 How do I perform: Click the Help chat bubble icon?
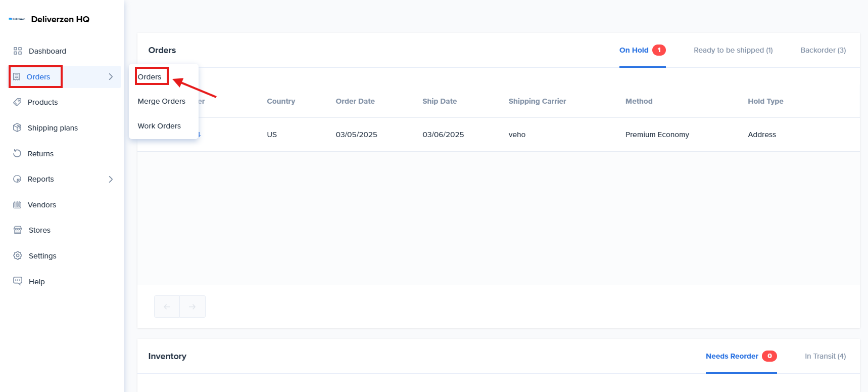tap(18, 281)
